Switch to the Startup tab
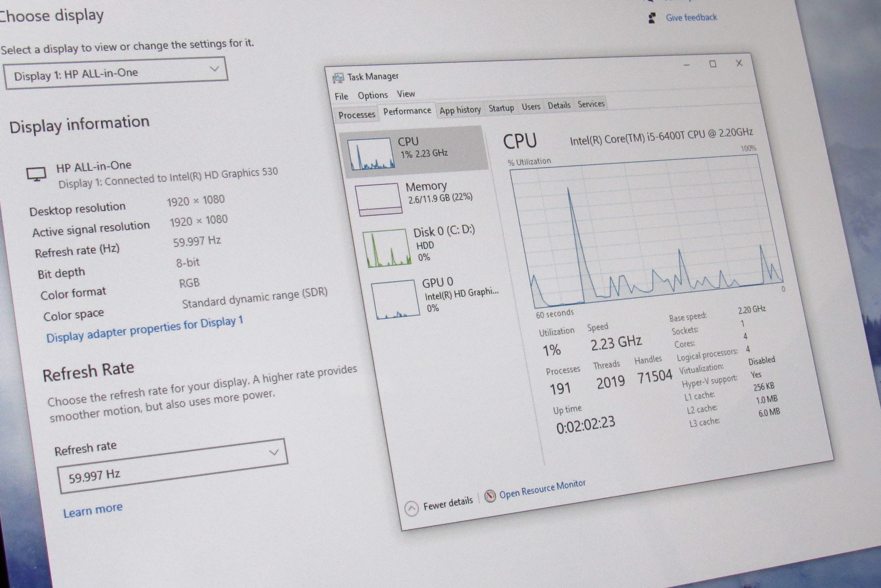This screenshot has width=881, height=588. pyautogui.click(x=501, y=108)
